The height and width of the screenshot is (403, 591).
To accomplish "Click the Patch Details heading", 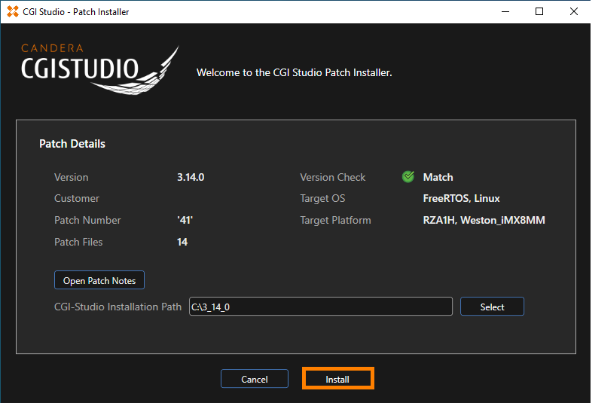I will tap(72, 144).
